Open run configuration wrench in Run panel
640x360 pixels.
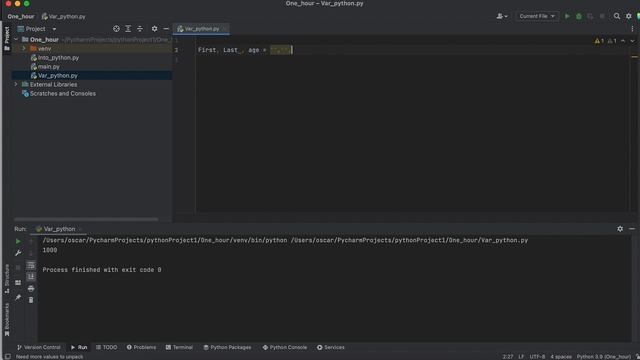pyautogui.click(x=18, y=253)
